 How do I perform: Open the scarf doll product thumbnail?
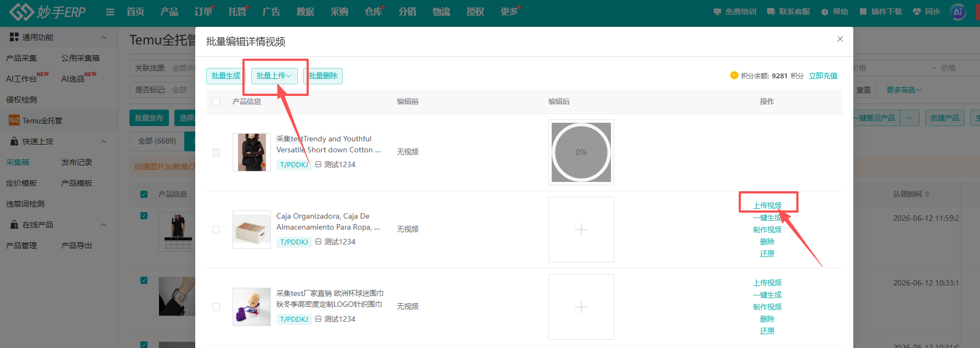pos(252,307)
